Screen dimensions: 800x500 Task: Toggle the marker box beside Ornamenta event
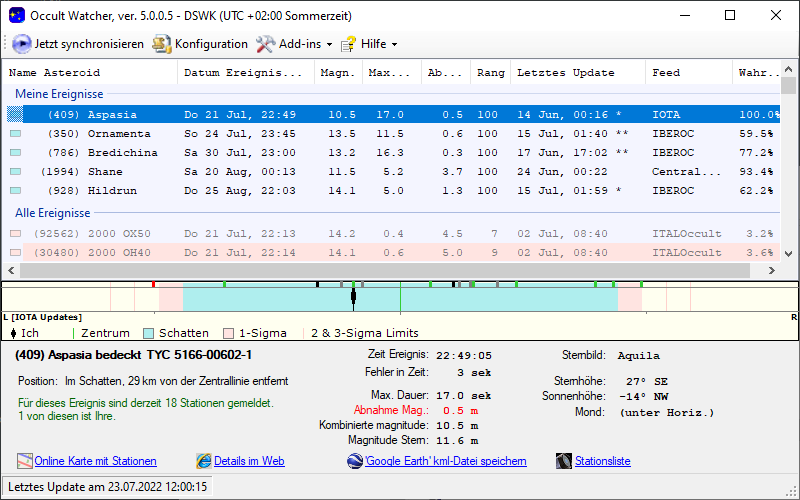tap(15, 134)
